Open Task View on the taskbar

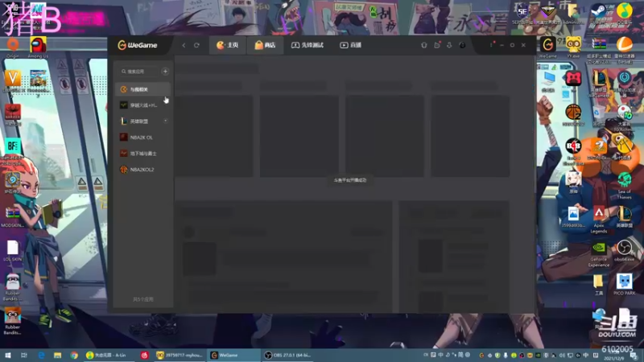[x=24, y=356]
